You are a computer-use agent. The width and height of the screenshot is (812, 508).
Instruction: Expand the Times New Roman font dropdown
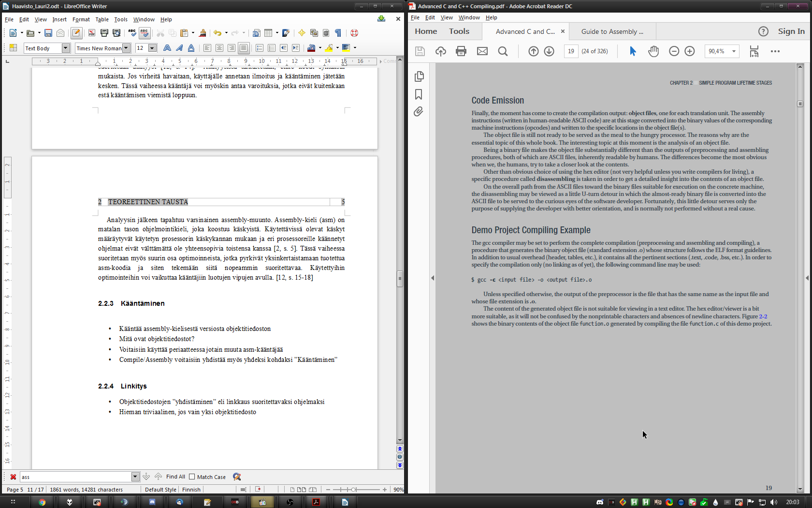[127, 48]
